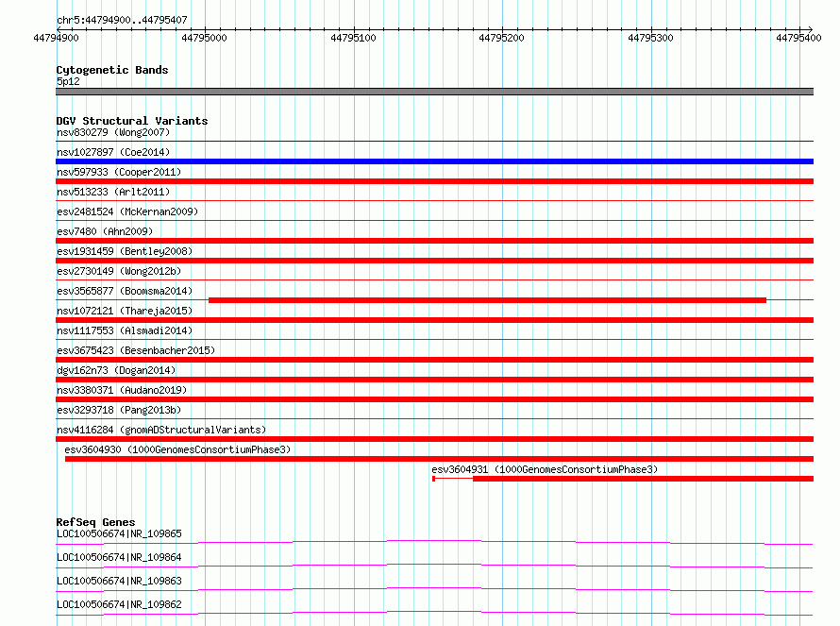Select the esv3565877 Boomsma2014 red bar
The image size is (840, 626).
(488, 300)
